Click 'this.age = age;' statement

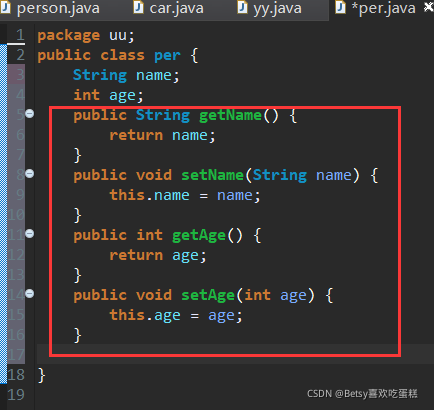[176, 315]
